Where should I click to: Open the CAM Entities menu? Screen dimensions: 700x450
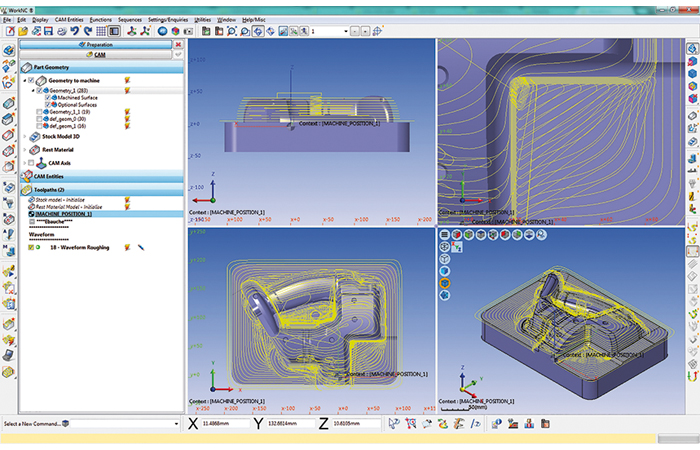coord(69,20)
